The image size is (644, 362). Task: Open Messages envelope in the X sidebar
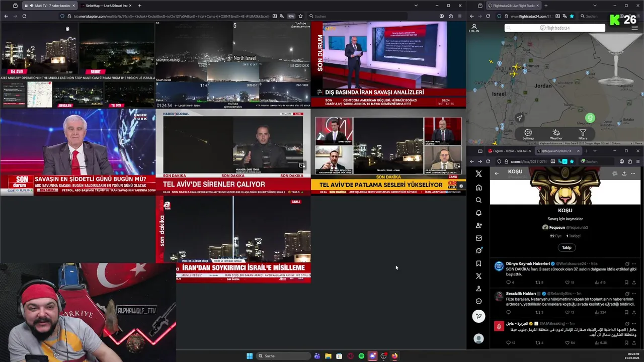click(478, 238)
